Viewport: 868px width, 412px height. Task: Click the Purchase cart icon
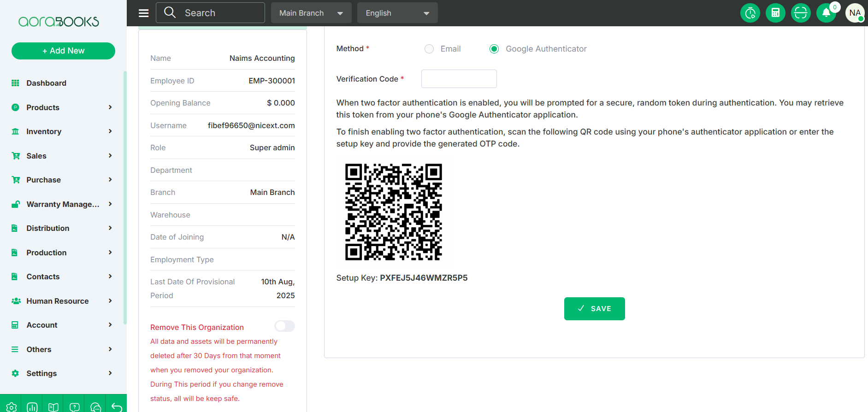tap(15, 180)
